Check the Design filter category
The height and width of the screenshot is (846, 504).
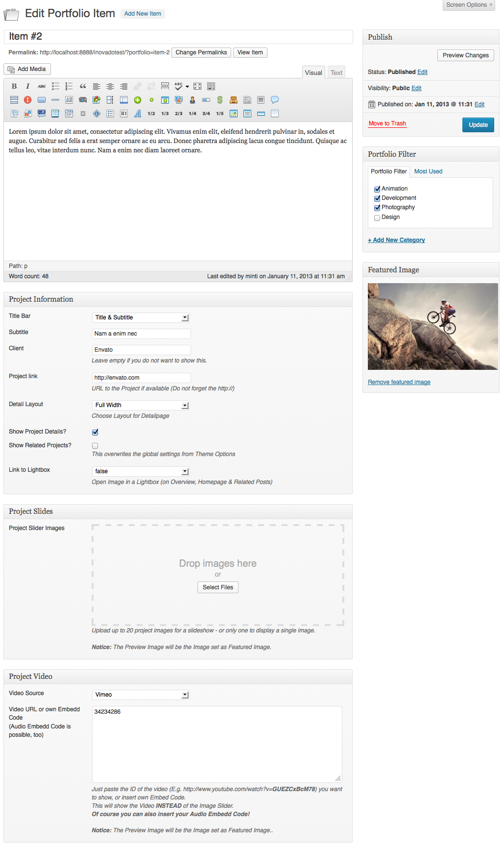pyautogui.click(x=377, y=218)
